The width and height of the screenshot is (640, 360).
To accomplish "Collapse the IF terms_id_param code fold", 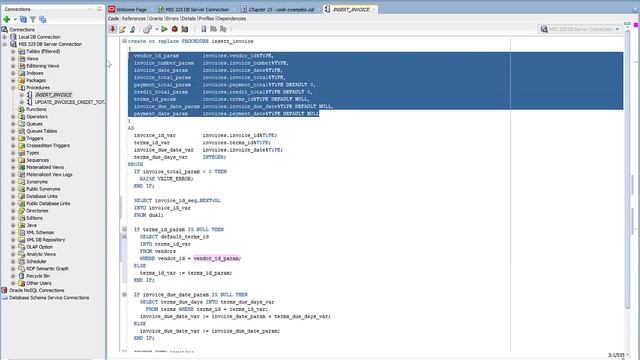I will [x=124, y=229].
